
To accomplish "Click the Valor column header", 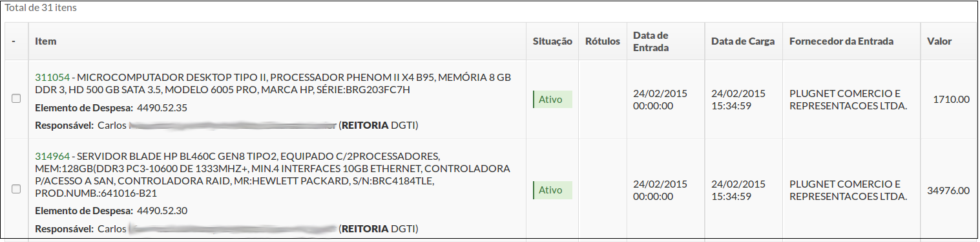I will (939, 41).
